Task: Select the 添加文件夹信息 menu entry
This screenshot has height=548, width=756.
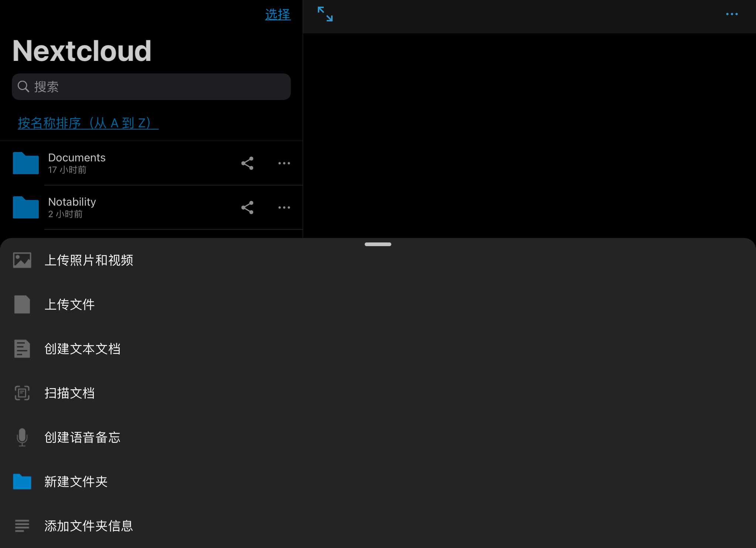Action: 378,526
